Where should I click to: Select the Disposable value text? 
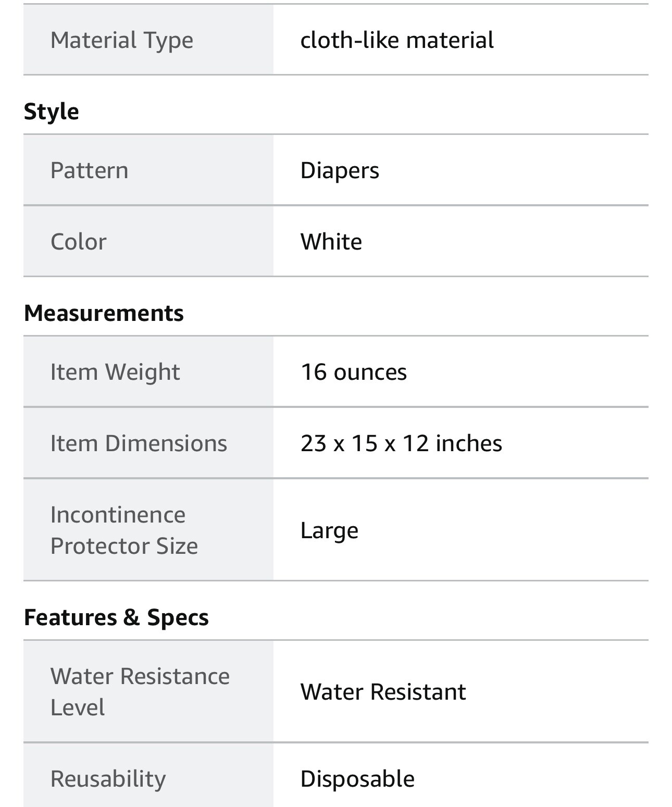[x=357, y=779]
